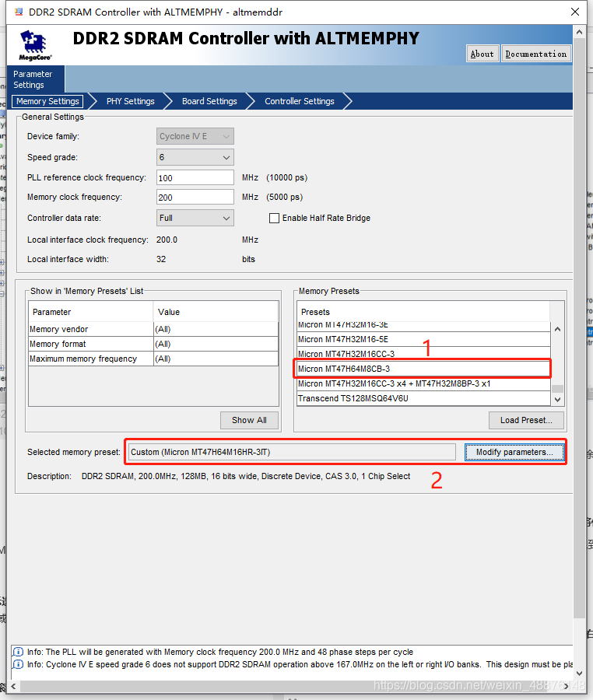Switch to Controller Settings tab
This screenshot has width=593, height=700.
pyautogui.click(x=299, y=101)
